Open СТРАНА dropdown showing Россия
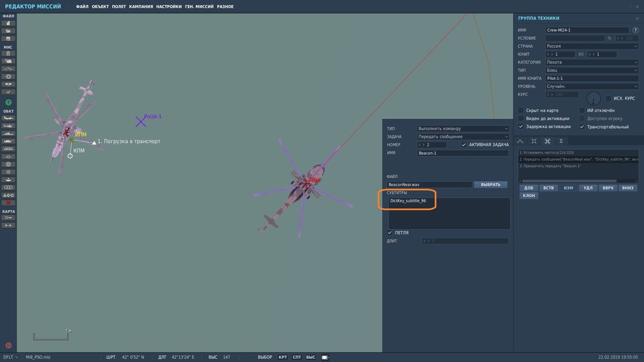644x362 pixels. coord(592,46)
